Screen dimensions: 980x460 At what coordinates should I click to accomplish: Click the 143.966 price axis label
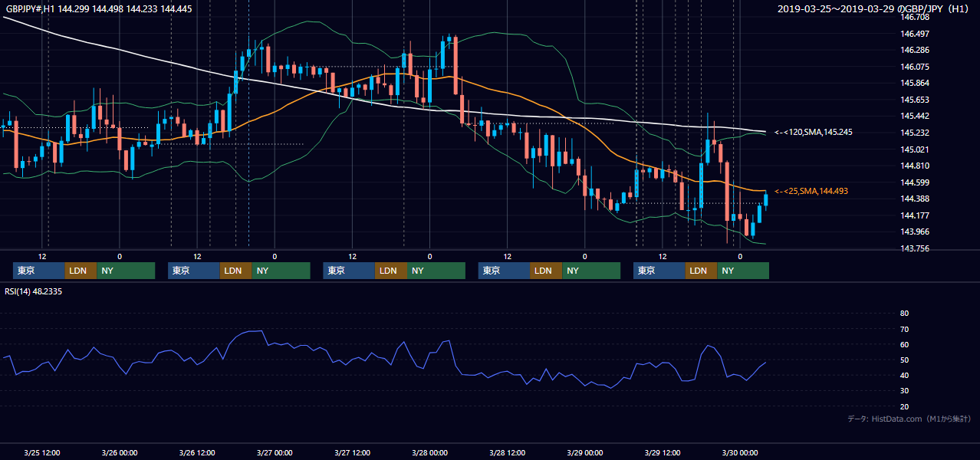coord(915,232)
